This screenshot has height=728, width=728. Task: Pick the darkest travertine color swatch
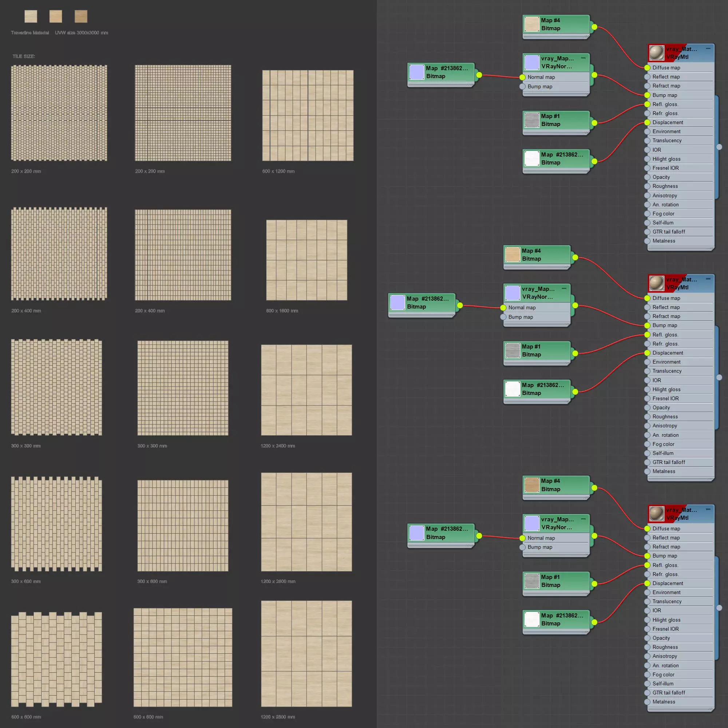[x=81, y=16]
